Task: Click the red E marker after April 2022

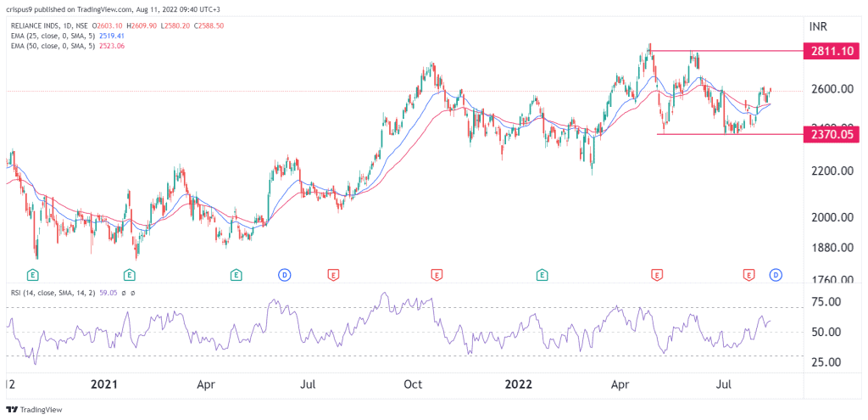Action: (657, 274)
